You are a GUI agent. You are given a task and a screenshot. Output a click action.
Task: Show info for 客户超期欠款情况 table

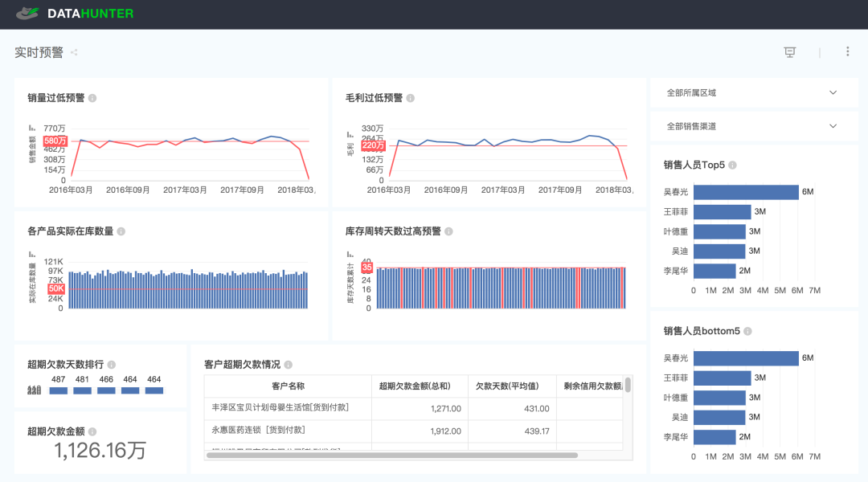(289, 365)
